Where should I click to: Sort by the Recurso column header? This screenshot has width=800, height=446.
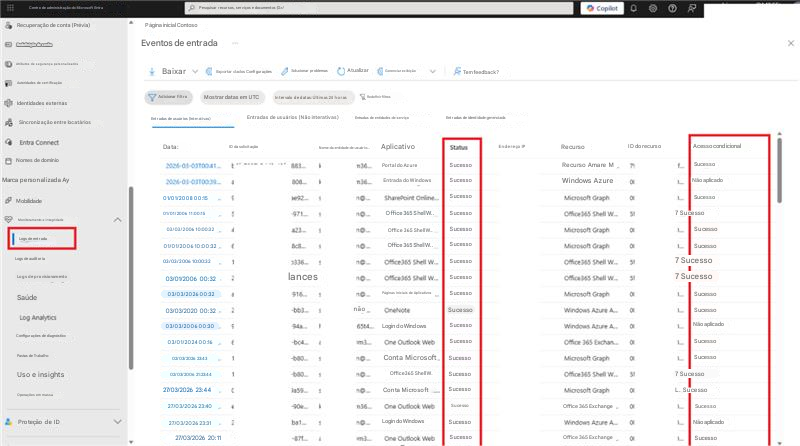[x=572, y=147]
